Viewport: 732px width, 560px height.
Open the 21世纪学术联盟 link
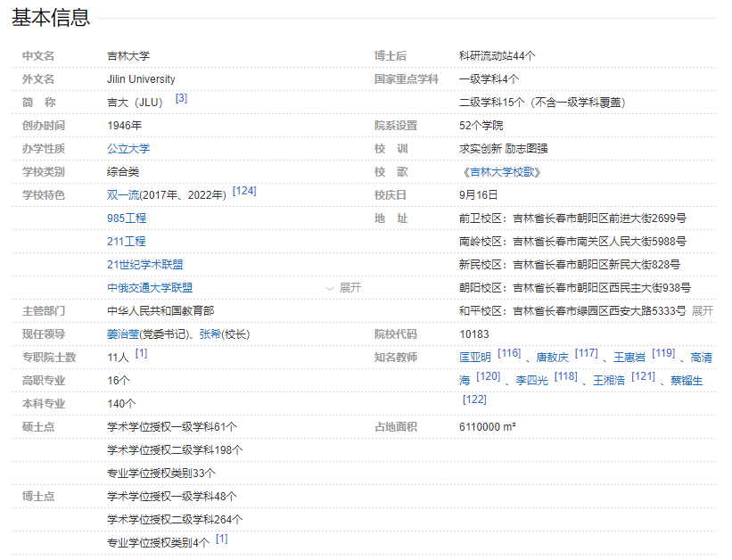click(x=145, y=265)
